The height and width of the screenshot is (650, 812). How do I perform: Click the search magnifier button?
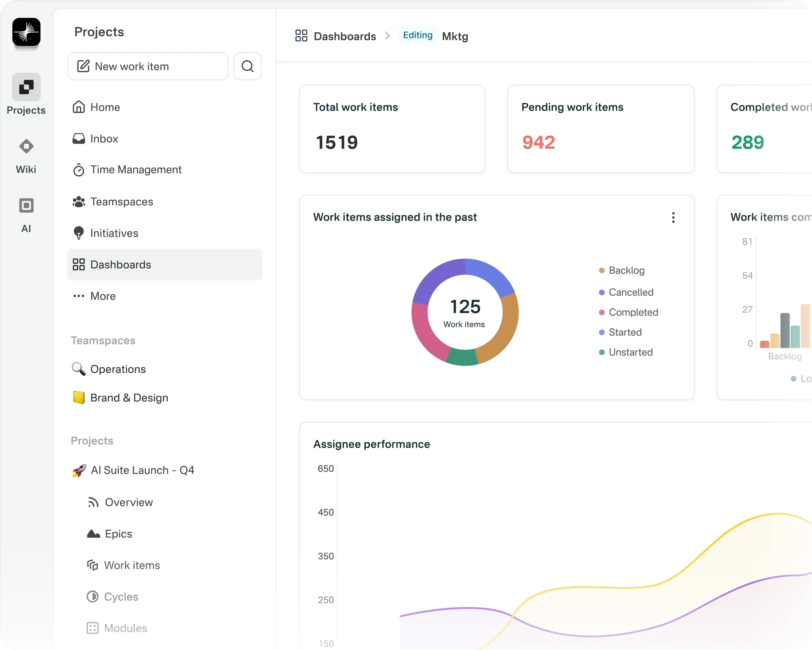coord(248,66)
